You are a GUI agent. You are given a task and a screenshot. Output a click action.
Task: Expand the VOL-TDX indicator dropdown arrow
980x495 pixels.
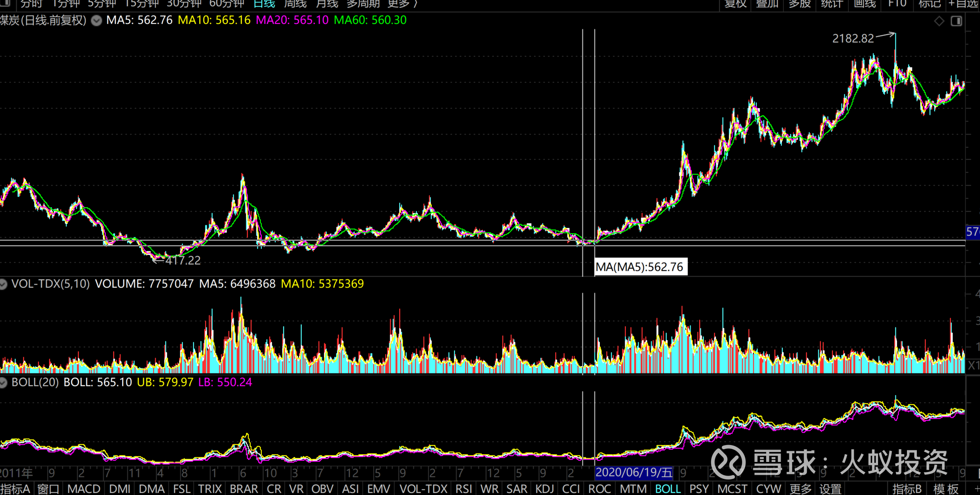pos(3,284)
